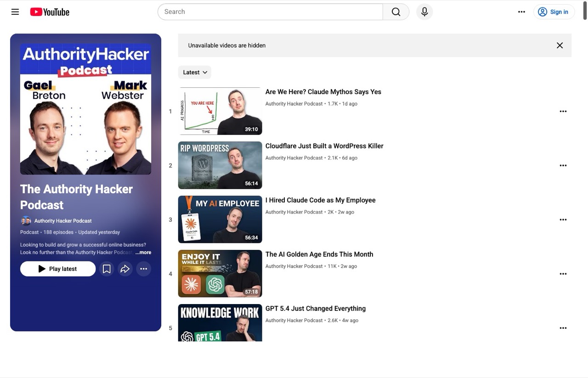Click The Authority Hacker Podcast heading
588x378 pixels.
pyautogui.click(x=76, y=197)
